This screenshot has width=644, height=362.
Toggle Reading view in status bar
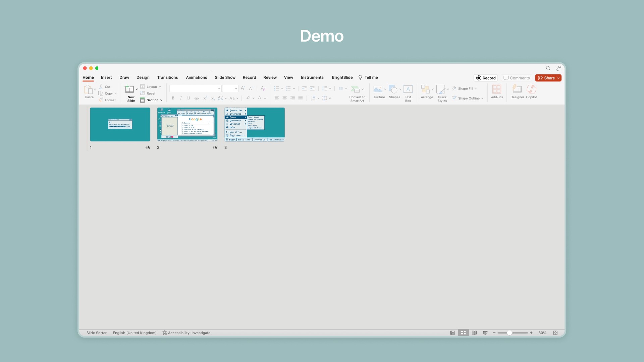[x=474, y=333]
